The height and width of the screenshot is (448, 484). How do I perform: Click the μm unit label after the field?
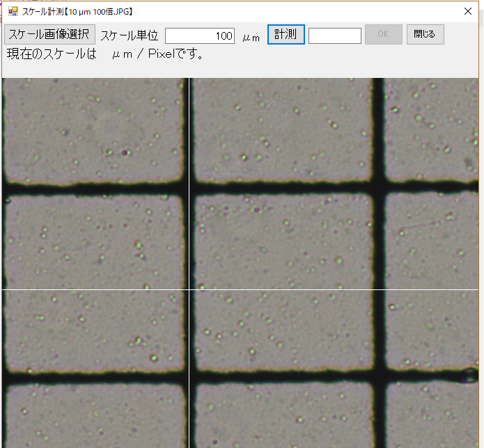point(251,37)
